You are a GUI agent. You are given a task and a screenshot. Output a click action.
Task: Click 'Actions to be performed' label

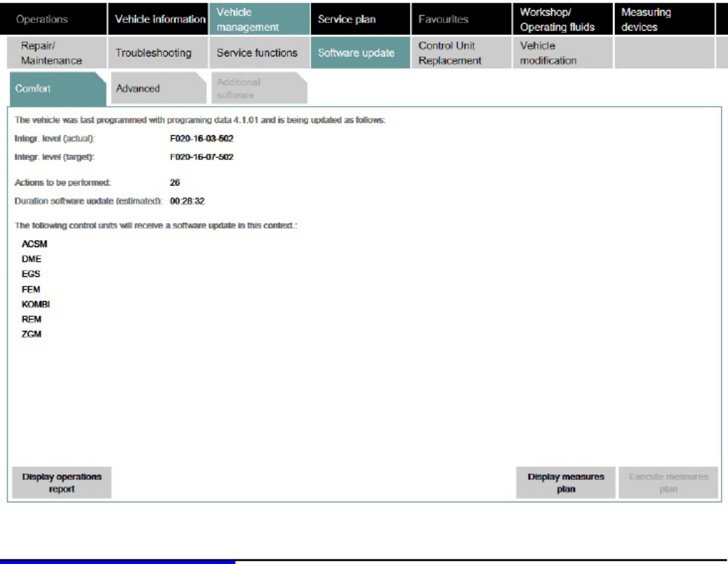coord(63,182)
